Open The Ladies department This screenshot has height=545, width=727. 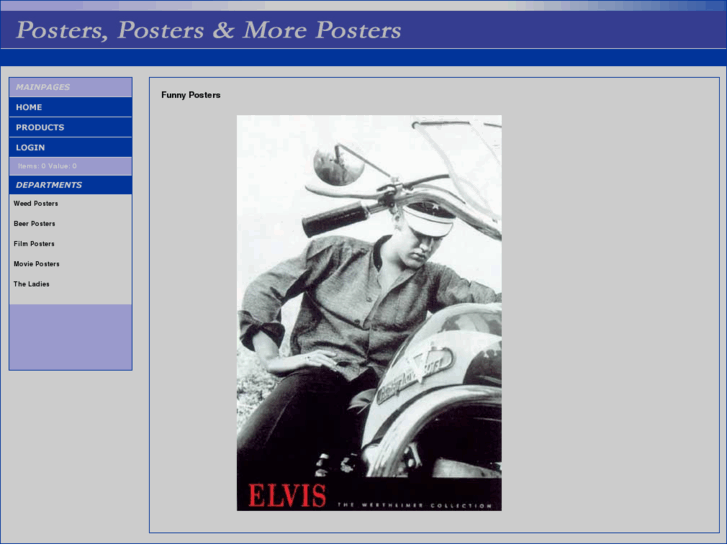pos(32,284)
